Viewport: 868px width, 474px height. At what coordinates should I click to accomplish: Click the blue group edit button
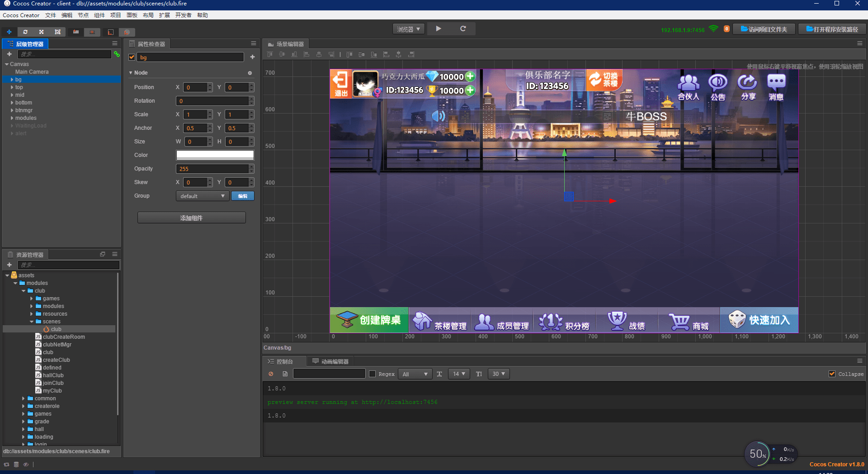point(243,196)
